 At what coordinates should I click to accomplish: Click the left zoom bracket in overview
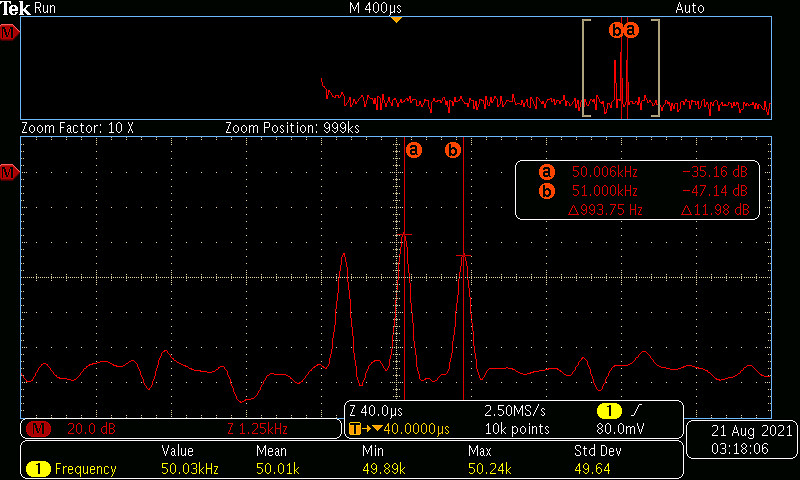(586, 68)
